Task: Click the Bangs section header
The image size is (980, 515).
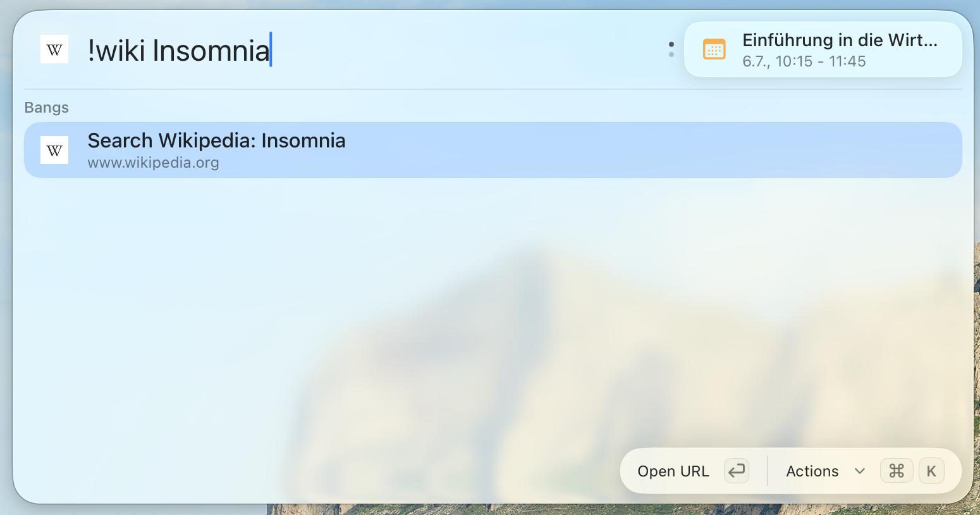Action: pos(47,108)
